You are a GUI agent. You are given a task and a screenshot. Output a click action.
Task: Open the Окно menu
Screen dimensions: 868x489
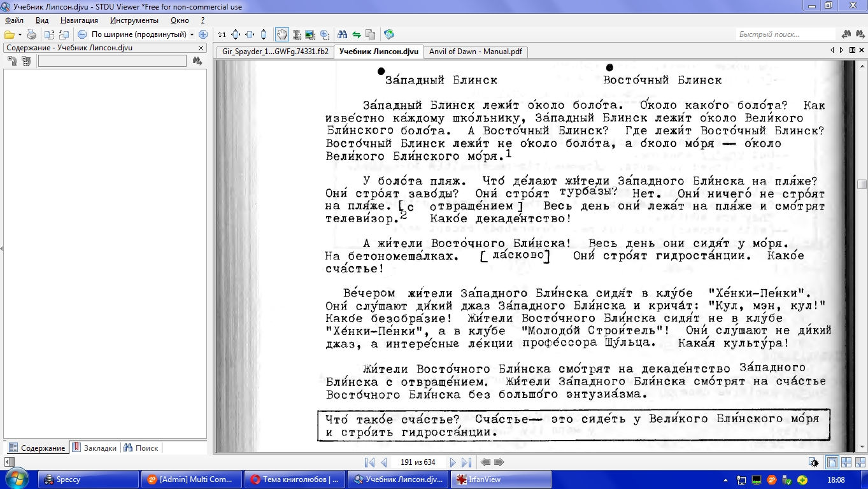(x=180, y=20)
